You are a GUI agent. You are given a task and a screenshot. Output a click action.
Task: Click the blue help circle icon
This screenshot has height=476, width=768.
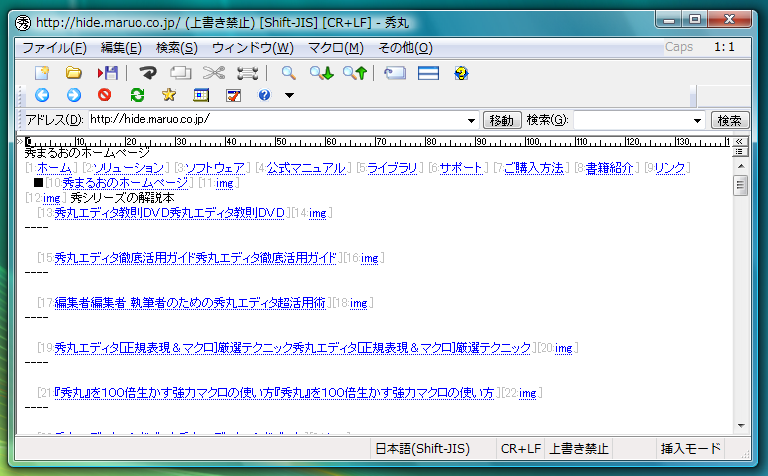pyautogui.click(x=264, y=95)
